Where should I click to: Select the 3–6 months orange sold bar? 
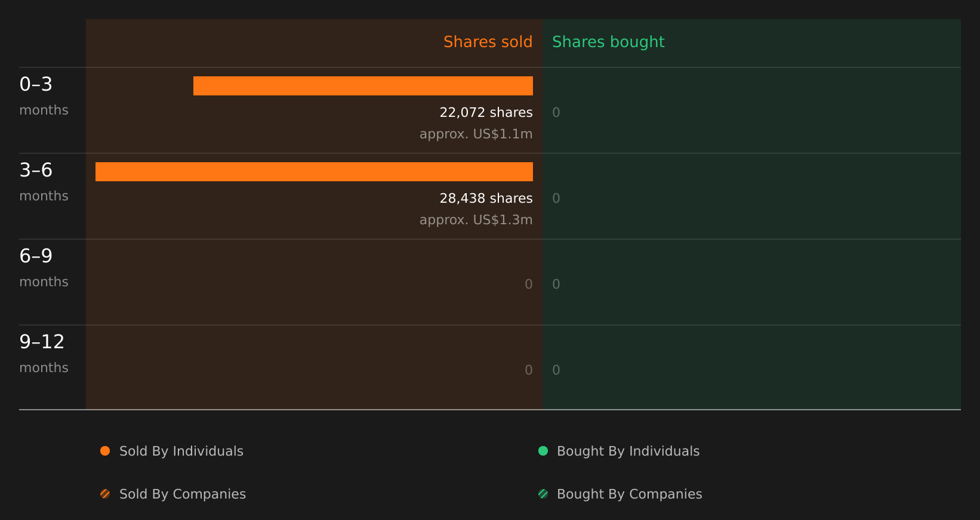pyautogui.click(x=314, y=172)
